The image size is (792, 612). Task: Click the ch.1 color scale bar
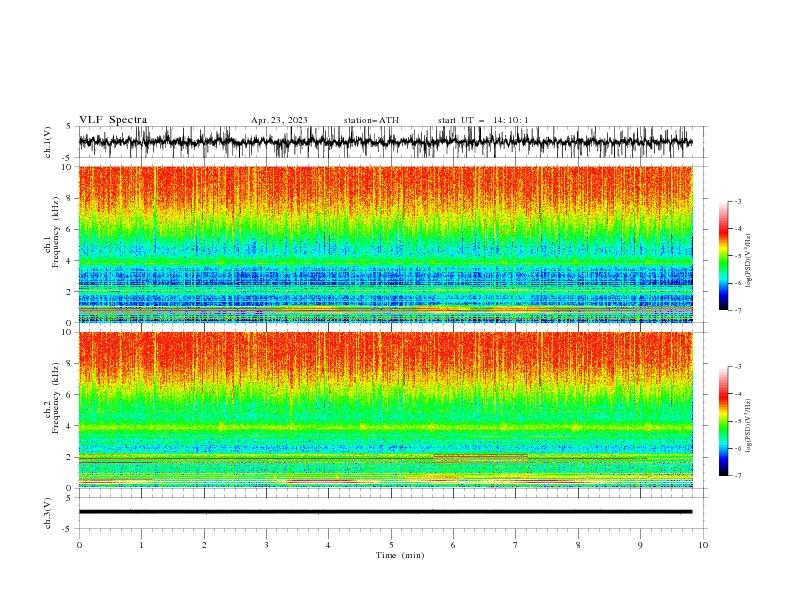coord(723,256)
